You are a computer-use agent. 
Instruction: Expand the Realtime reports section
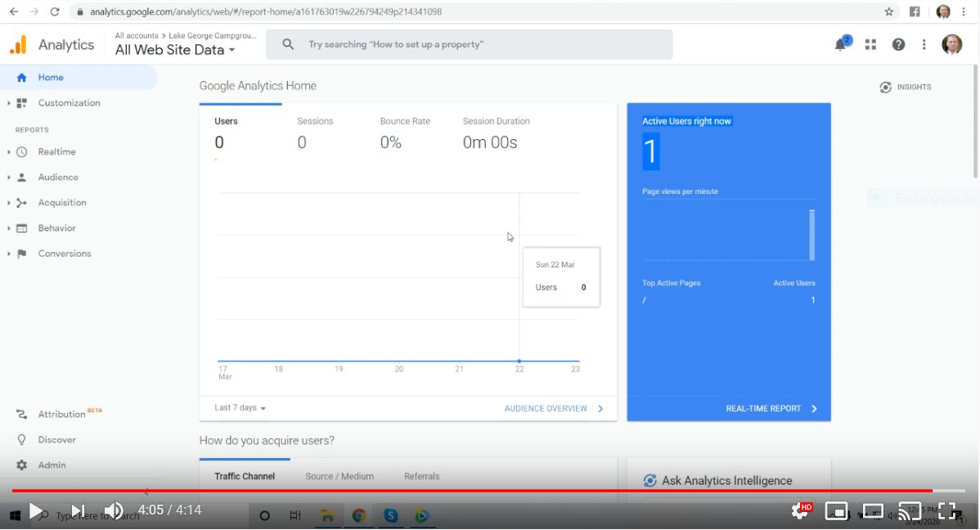[8, 152]
